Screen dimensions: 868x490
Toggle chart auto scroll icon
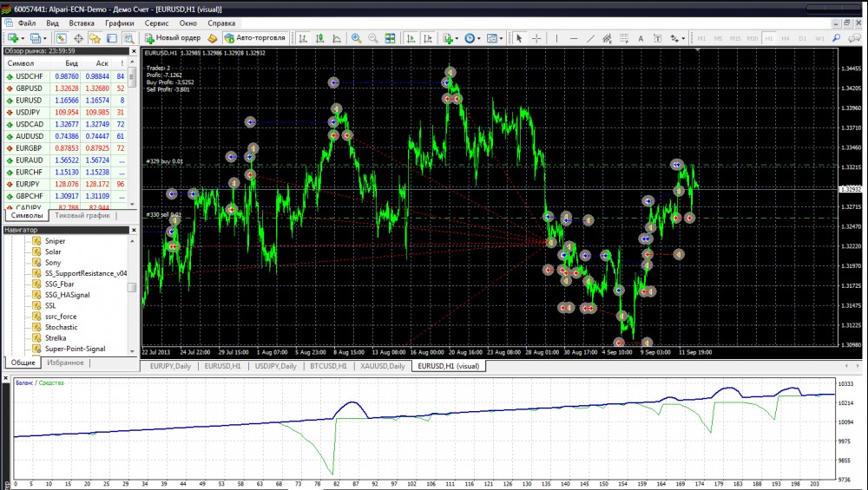coord(411,38)
